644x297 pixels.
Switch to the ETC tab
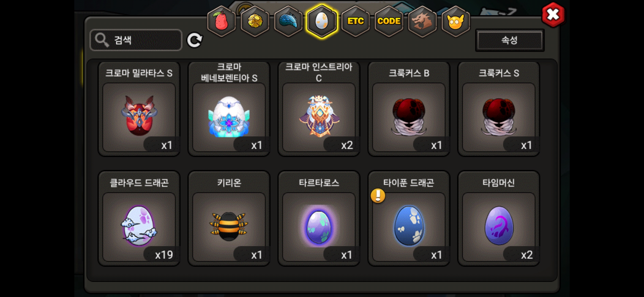pos(355,21)
